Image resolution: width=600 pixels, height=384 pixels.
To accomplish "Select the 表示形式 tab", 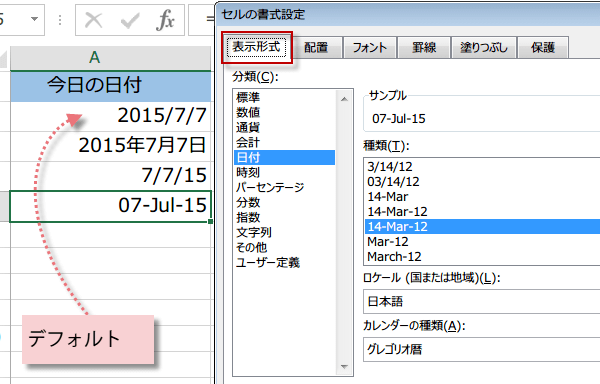I will click(256, 47).
